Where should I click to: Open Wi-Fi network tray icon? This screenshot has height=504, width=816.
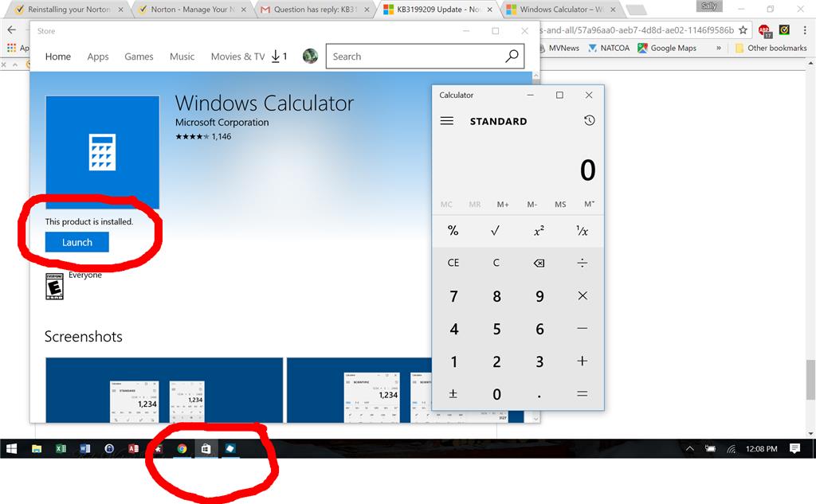(x=732, y=449)
